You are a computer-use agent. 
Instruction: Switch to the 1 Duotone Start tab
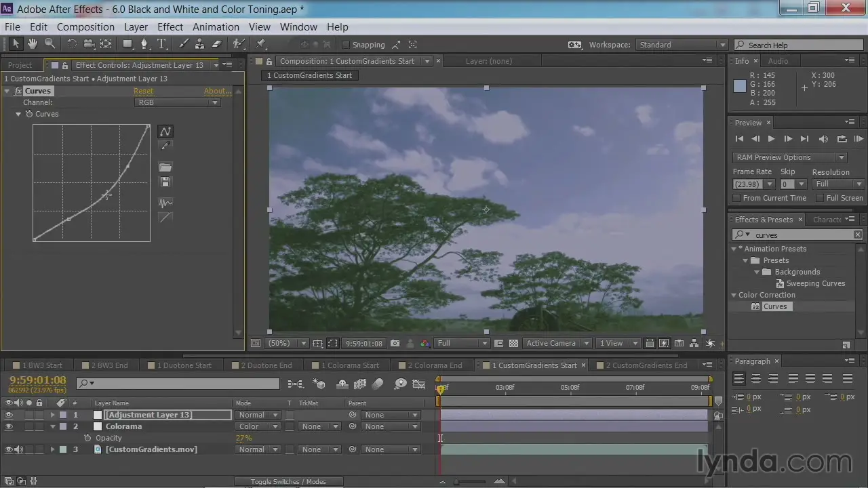(184, 365)
